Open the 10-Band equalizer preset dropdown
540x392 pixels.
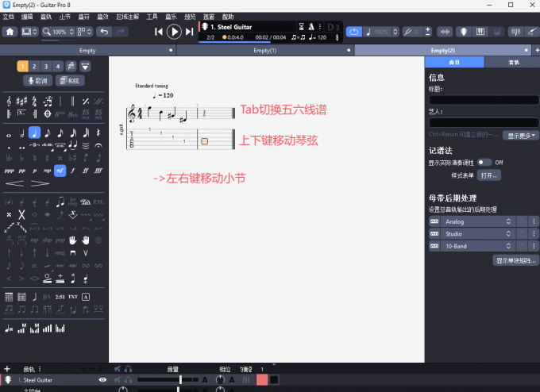pyautogui.click(x=477, y=246)
